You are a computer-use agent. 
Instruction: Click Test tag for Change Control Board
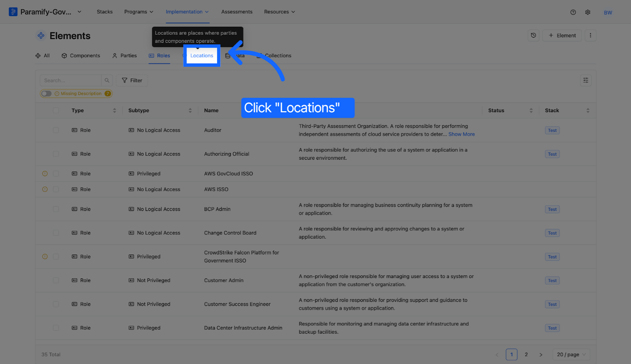pos(552,233)
